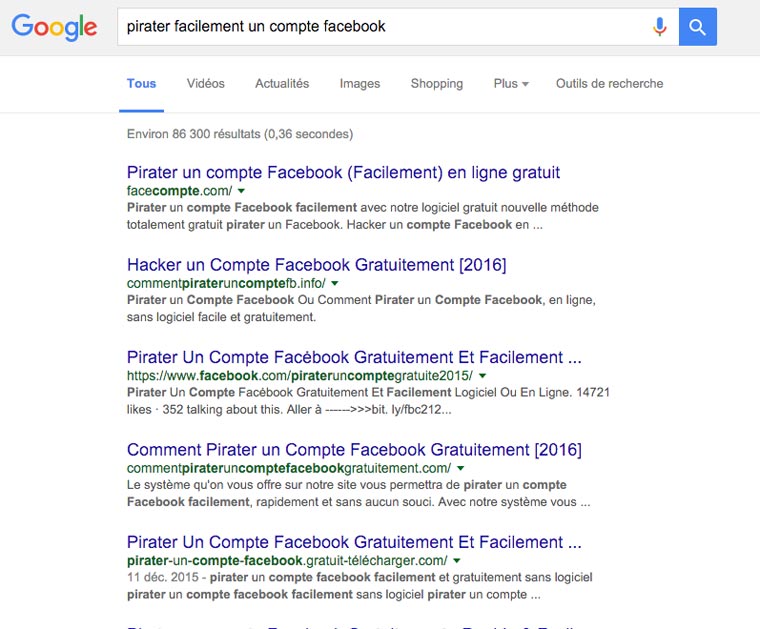This screenshot has width=760, height=629.
Task: Click snippet text '14721 likes · 352 talking about this'
Action: coord(368,401)
